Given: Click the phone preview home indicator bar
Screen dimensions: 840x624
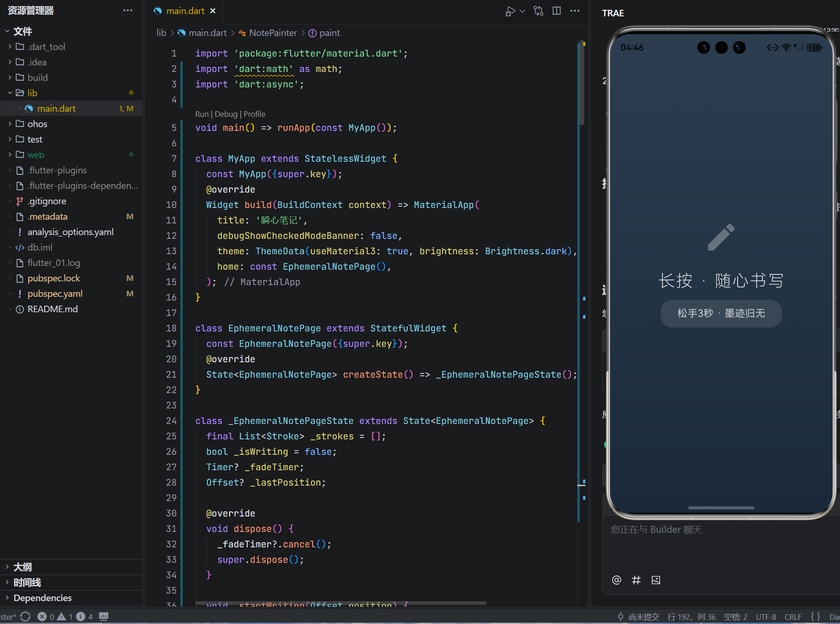Looking at the screenshot, I should coord(721,508).
